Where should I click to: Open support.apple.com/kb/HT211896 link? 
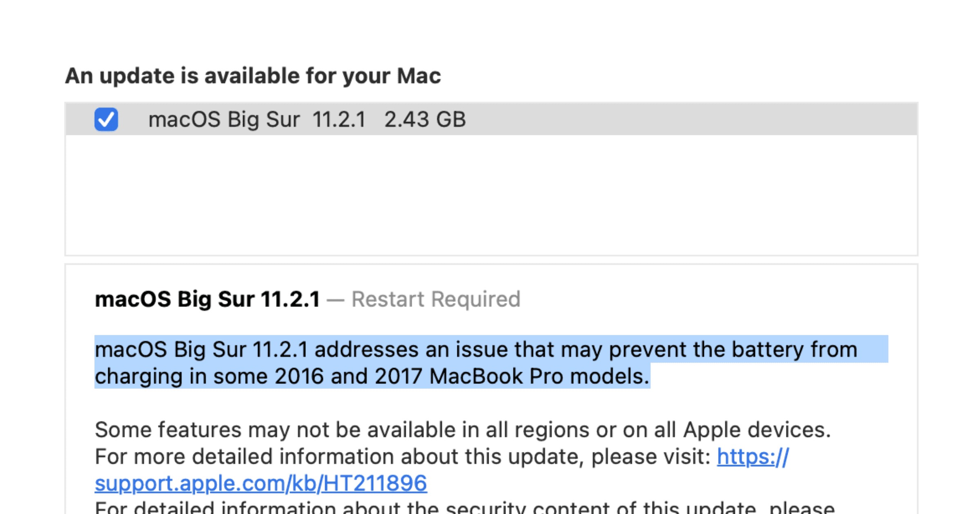[261, 484]
